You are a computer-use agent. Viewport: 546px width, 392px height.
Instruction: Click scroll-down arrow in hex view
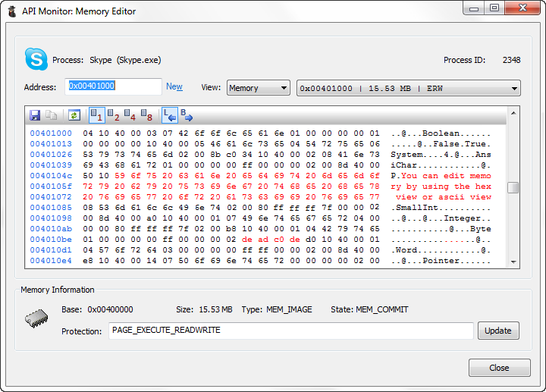[513, 261]
